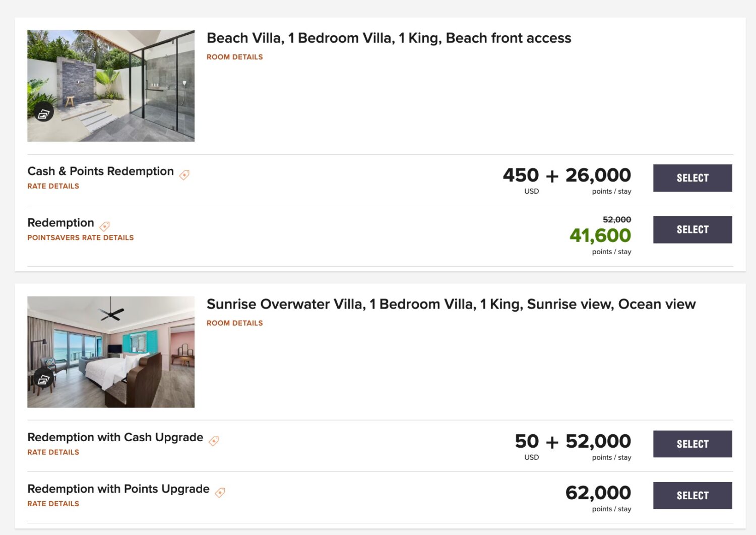The height and width of the screenshot is (535, 756).
Task: View the Sunrise Overwater Villa bedroom photo thumbnail
Action: point(111,351)
